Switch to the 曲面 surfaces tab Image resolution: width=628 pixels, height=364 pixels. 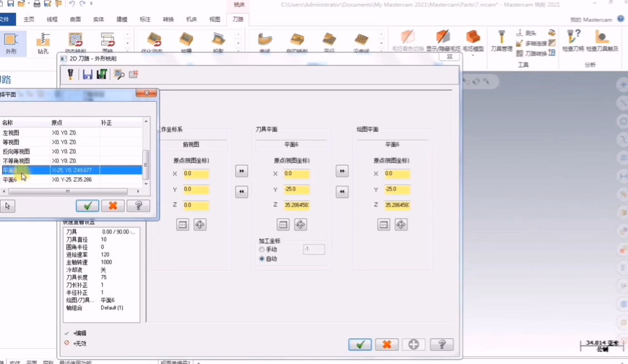[75, 19]
